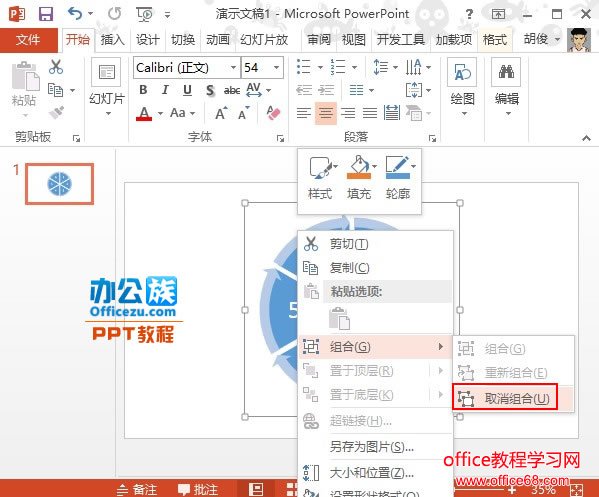Screen dimensions: 599x497
Task: Toggle strikethrough abc formatting
Action: pyautogui.click(x=232, y=91)
